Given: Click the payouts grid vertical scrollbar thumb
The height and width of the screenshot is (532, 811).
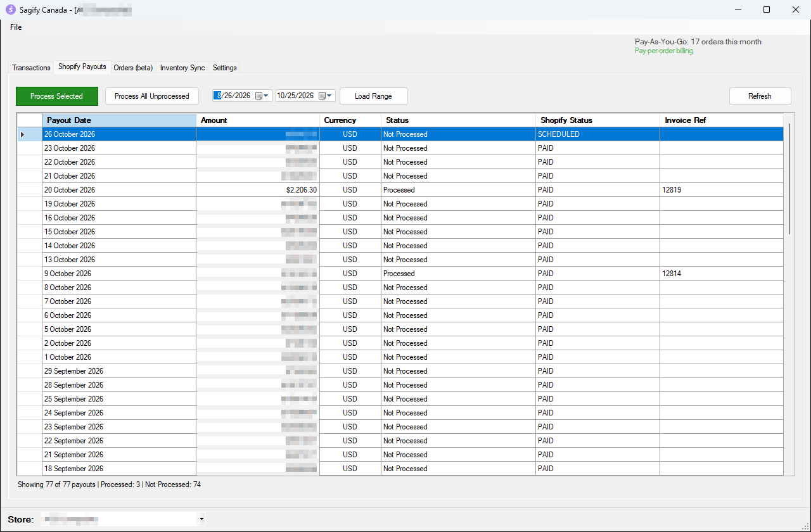Looking at the screenshot, I should coord(789,179).
